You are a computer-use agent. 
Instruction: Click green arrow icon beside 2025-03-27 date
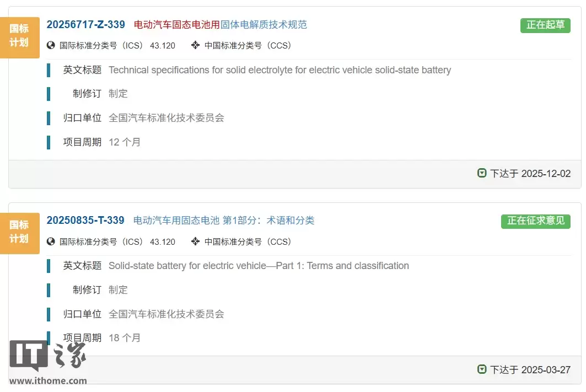tap(482, 369)
